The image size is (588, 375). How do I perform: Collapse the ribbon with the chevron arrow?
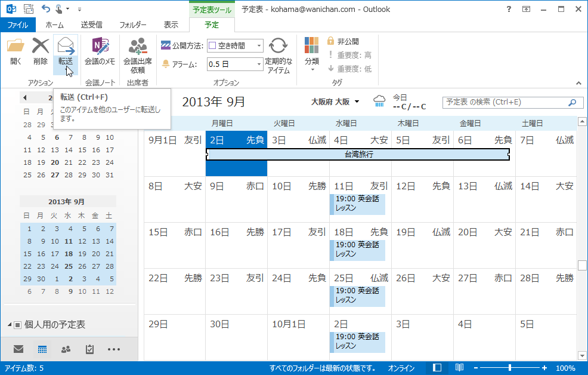(x=578, y=83)
